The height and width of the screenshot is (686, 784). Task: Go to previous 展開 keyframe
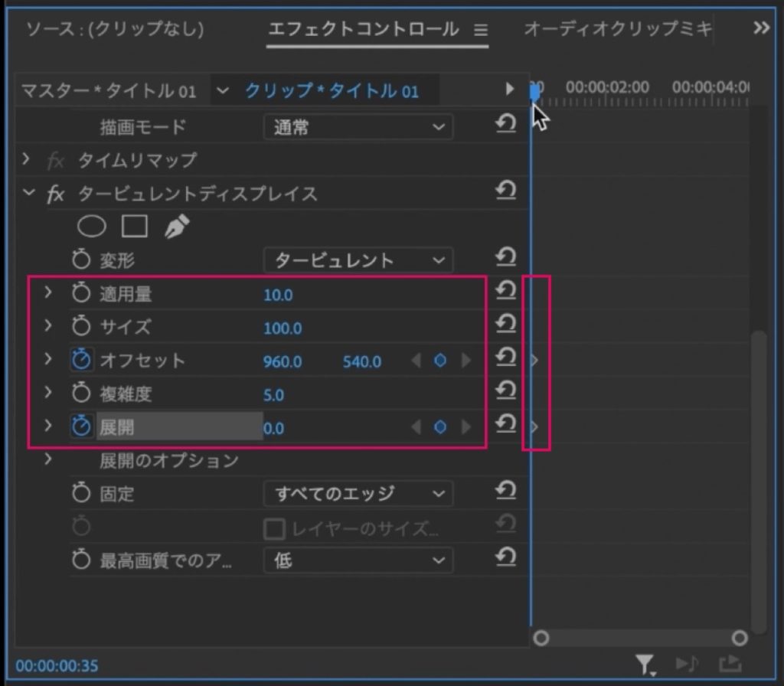(416, 427)
